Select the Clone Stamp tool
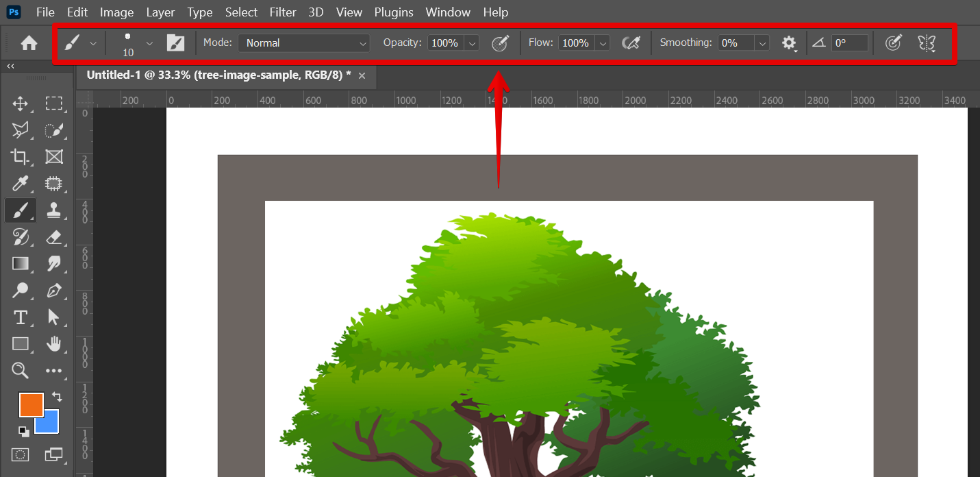 [x=54, y=210]
